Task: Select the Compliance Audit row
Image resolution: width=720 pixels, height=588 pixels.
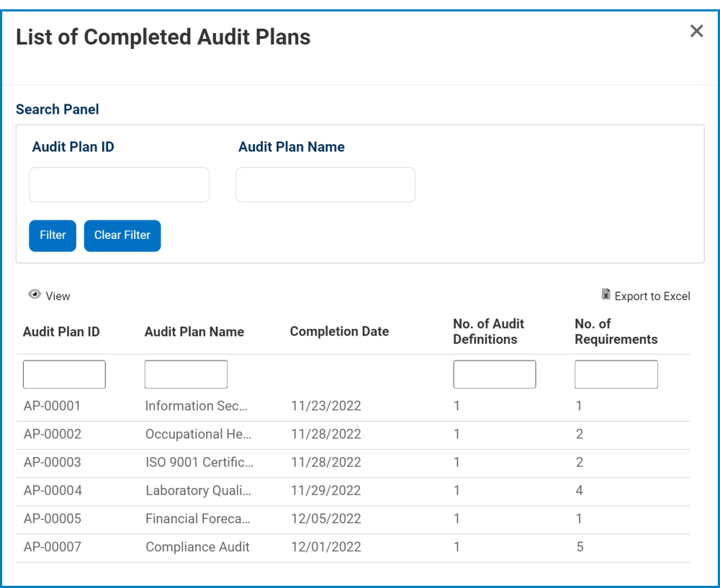Action: click(x=197, y=547)
